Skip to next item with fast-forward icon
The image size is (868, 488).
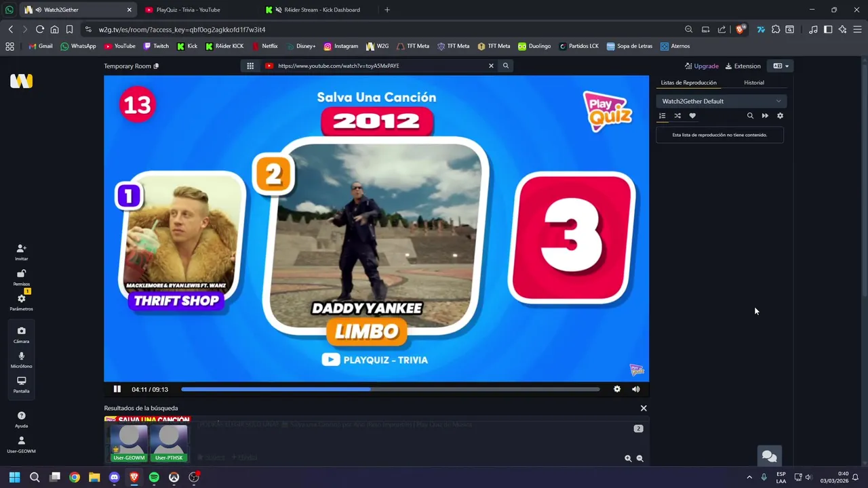(x=765, y=116)
